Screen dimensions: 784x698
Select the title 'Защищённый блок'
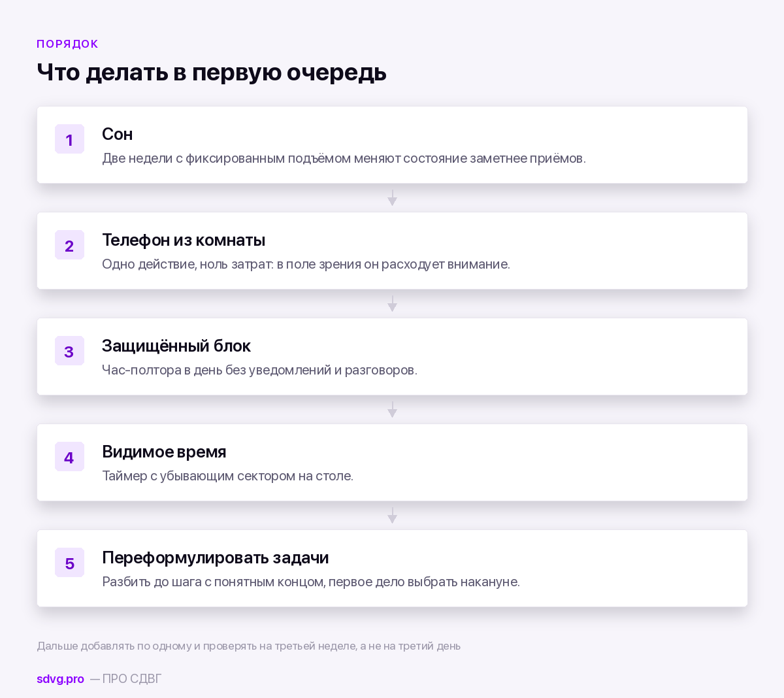click(x=176, y=346)
